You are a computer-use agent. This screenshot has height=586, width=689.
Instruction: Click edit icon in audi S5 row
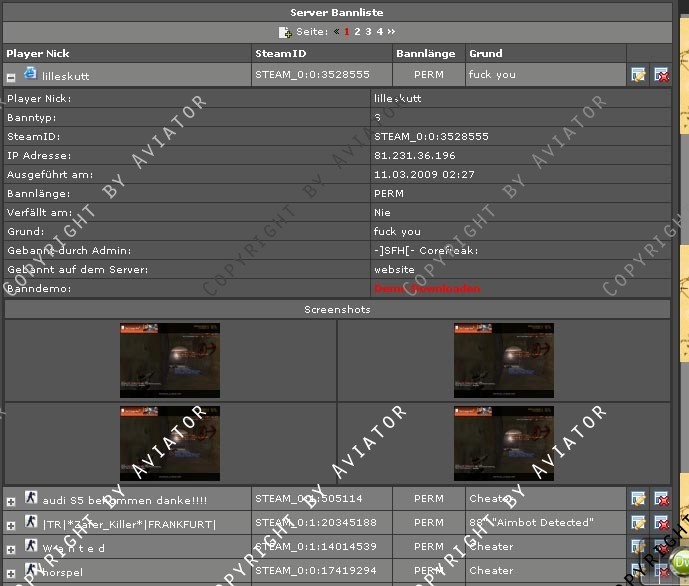click(x=638, y=498)
